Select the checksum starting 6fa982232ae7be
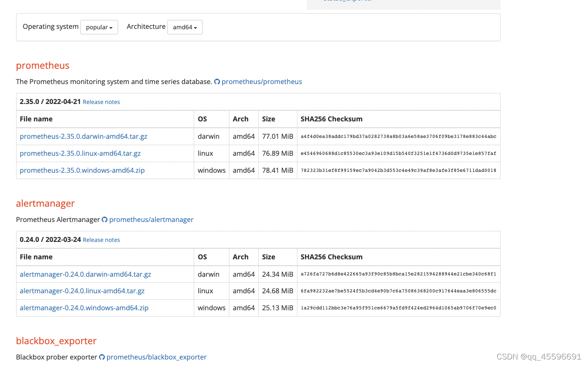Viewport: 588px width, 365px height. 399,291
